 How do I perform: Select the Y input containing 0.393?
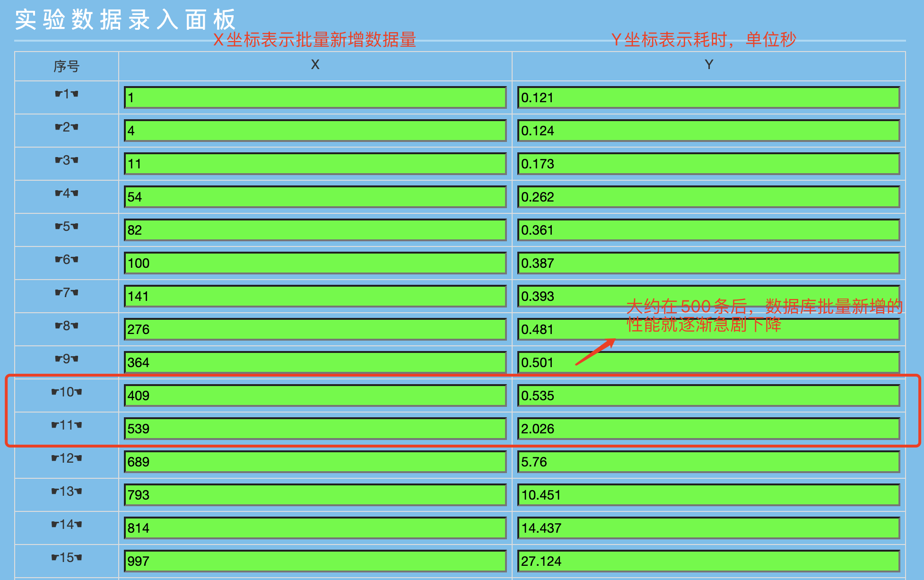[708, 296]
